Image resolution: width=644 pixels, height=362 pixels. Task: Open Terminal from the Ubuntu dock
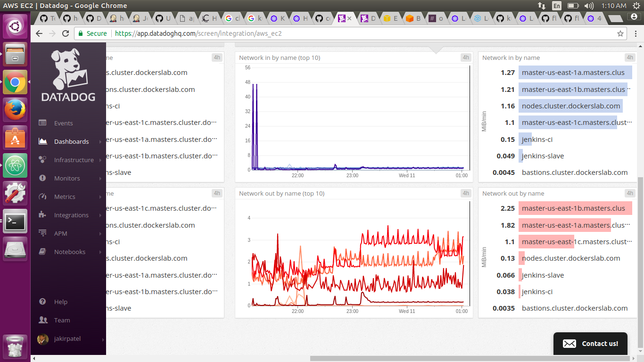(x=15, y=221)
